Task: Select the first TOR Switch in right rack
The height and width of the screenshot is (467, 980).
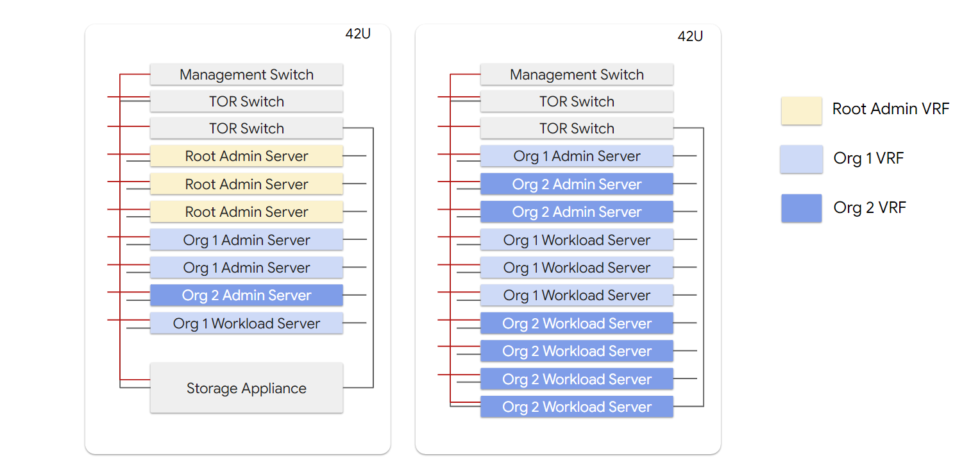Action: click(576, 101)
